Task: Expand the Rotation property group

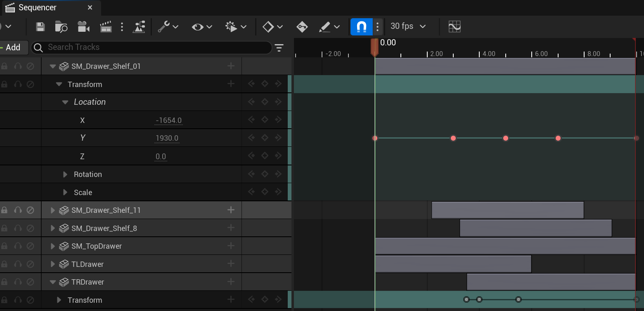Action: coord(65,174)
